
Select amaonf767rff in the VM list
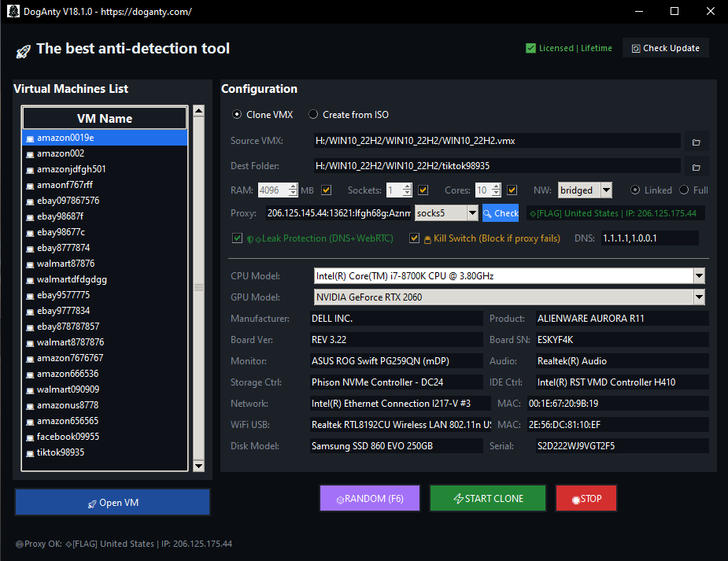pyautogui.click(x=105, y=185)
